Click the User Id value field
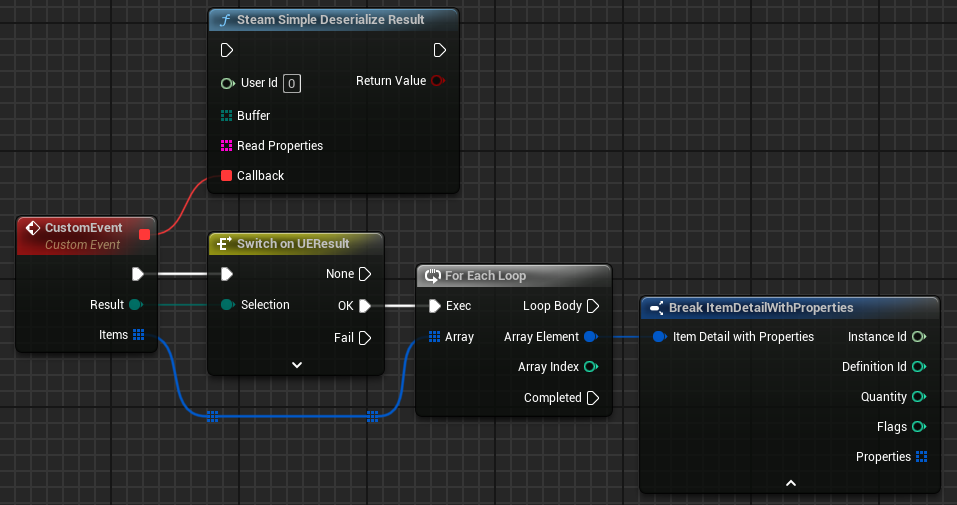The width and height of the screenshot is (957, 505). point(292,83)
